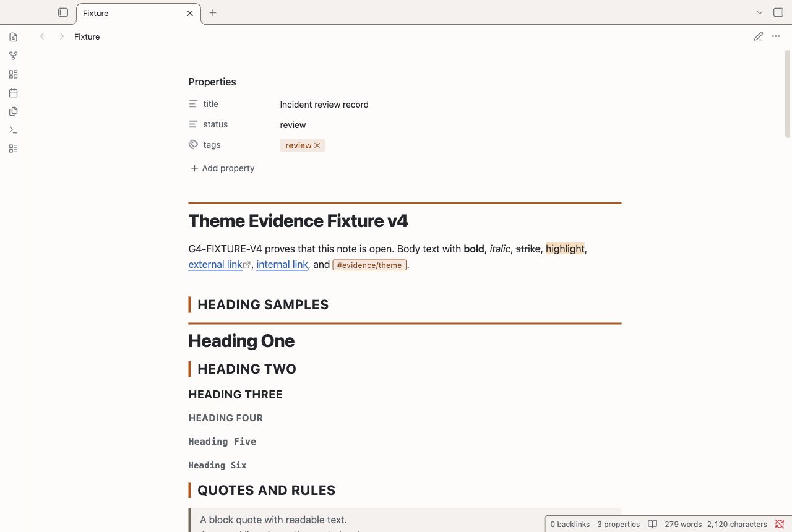The height and width of the screenshot is (532, 792).
Task: Follow the internal link
Action: click(x=282, y=265)
